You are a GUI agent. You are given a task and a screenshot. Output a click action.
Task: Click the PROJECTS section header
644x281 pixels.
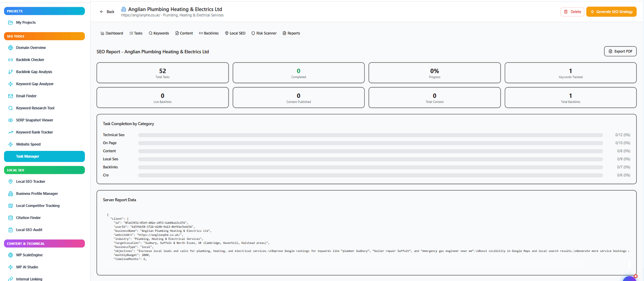point(44,11)
